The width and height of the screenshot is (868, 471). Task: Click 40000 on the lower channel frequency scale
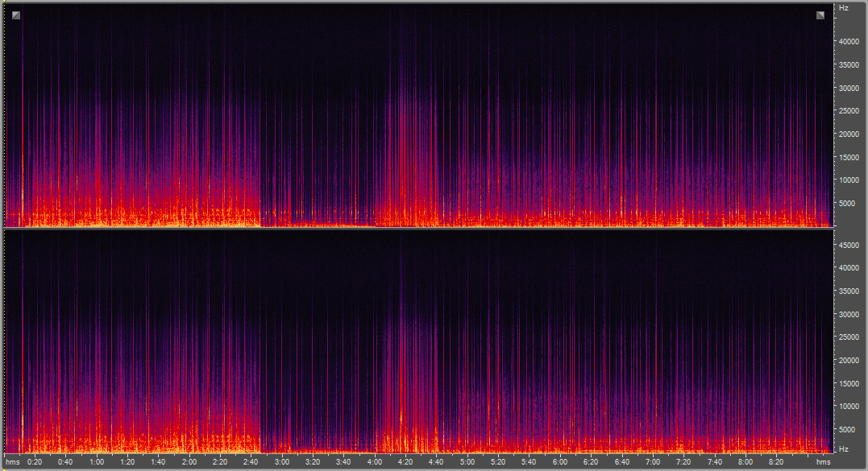tap(849, 267)
